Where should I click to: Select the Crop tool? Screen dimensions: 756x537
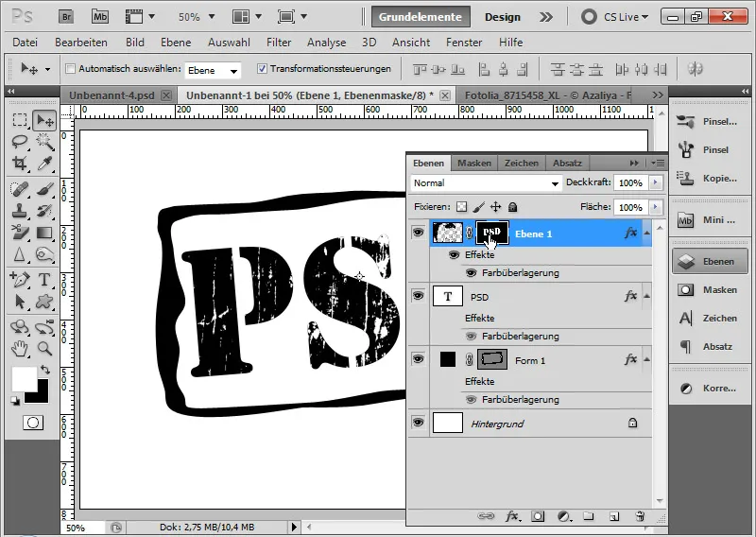tap(20, 164)
